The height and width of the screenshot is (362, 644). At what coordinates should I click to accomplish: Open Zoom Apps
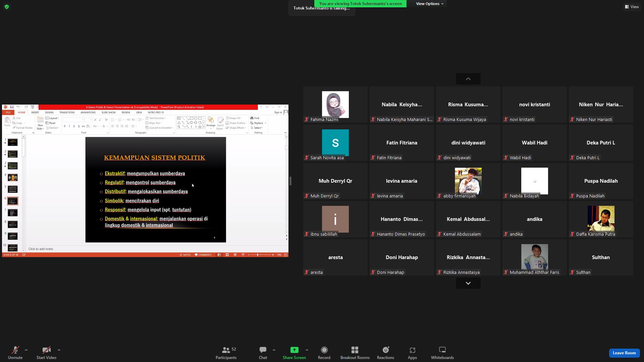(412, 353)
